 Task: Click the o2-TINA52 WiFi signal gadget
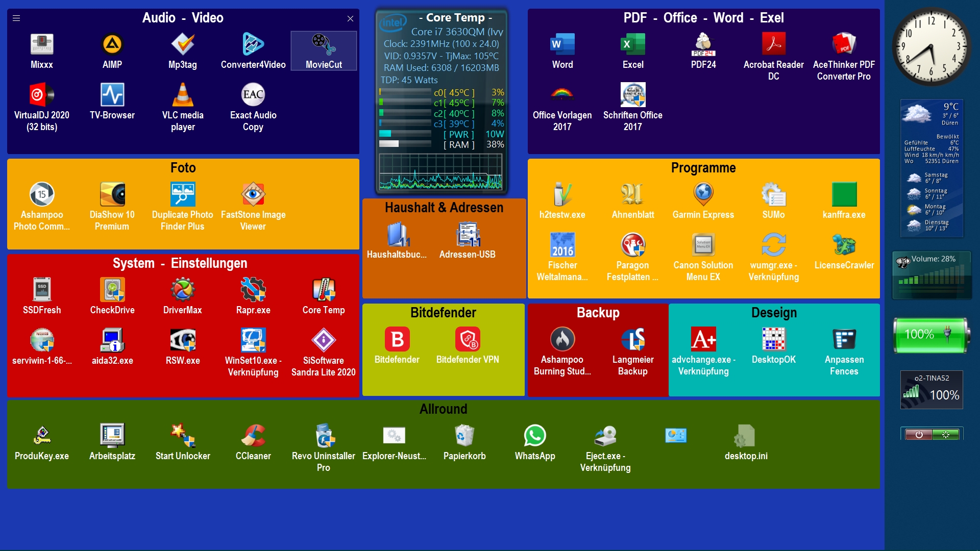coord(931,390)
